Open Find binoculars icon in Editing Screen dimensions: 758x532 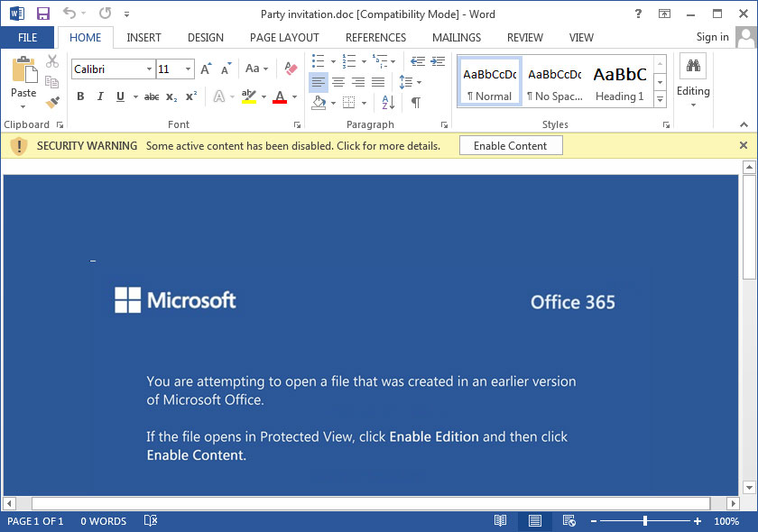(x=693, y=66)
